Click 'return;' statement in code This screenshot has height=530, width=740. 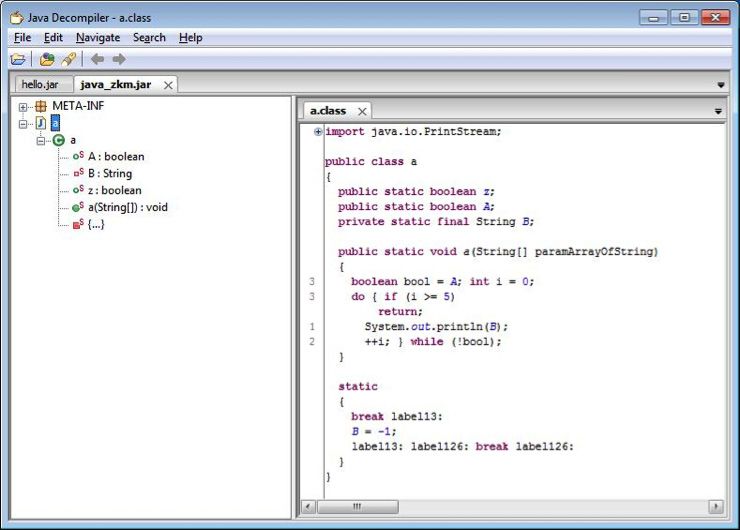pos(400,311)
